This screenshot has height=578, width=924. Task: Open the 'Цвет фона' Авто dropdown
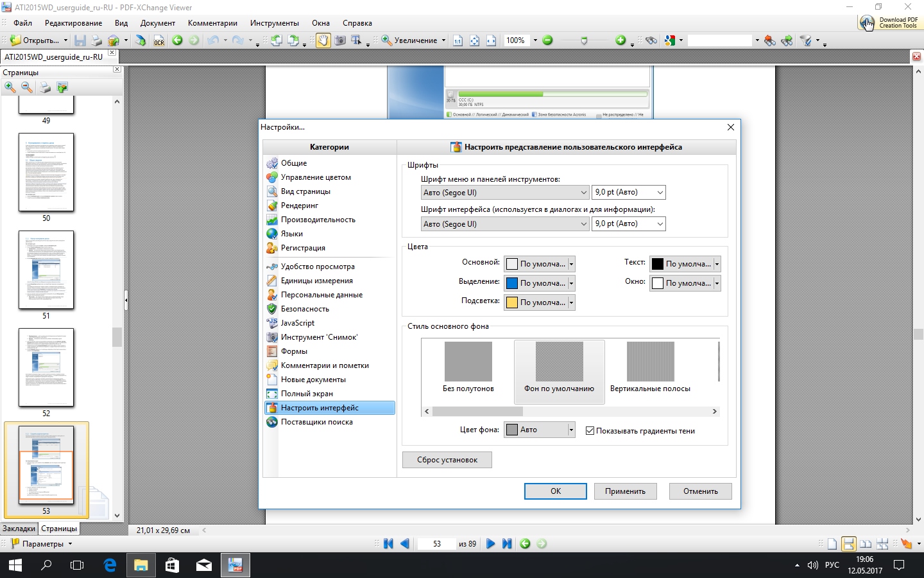click(539, 430)
